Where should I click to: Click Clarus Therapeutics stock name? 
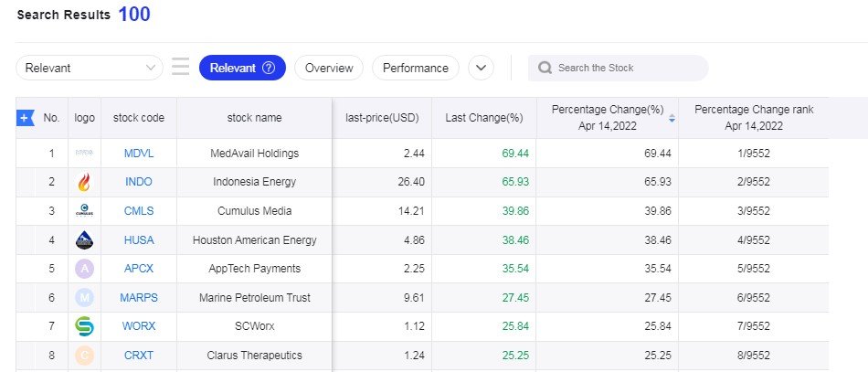pos(255,356)
